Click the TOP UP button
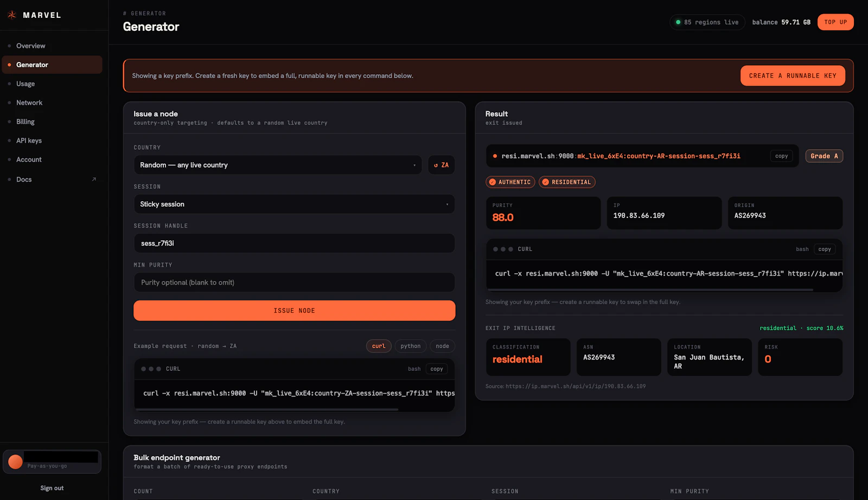 click(835, 22)
